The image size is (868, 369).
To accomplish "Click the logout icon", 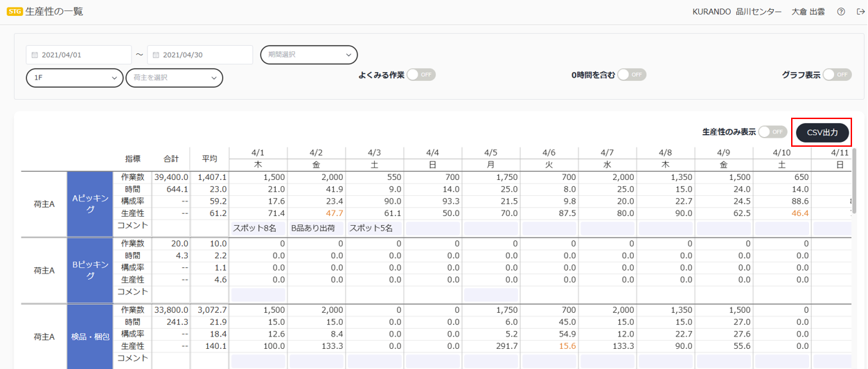I will [x=860, y=12].
